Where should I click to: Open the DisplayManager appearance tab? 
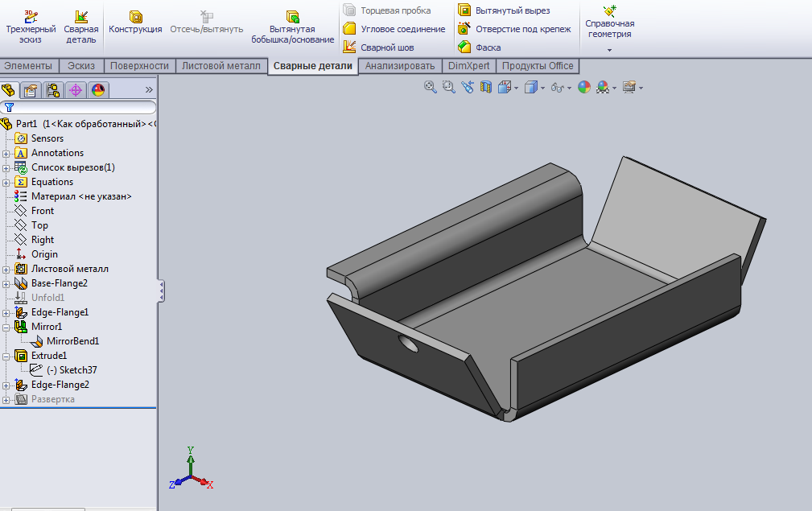click(x=98, y=90)
